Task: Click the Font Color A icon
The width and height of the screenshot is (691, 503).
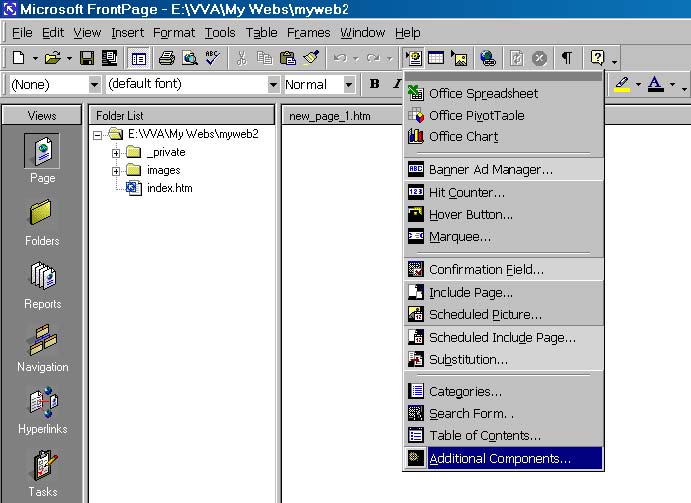Action: 656,84
